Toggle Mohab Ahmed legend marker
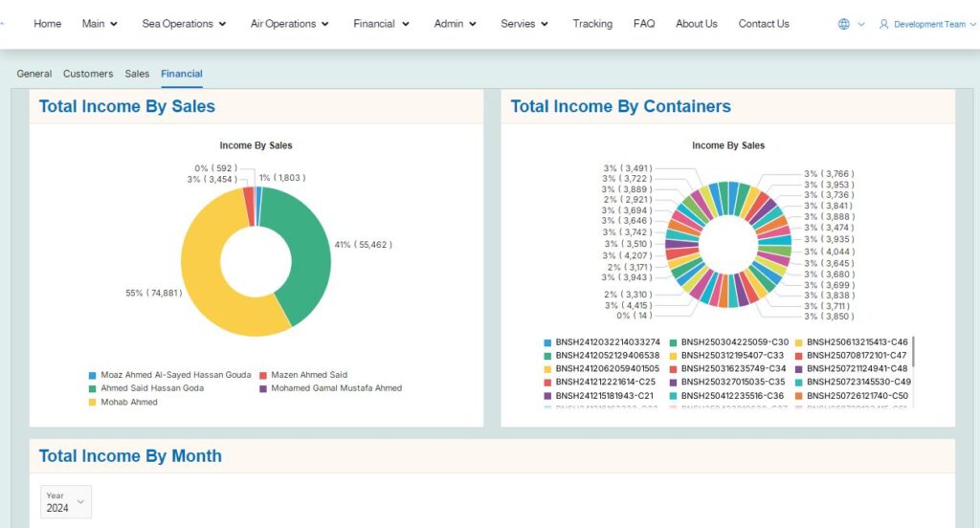 92,403
